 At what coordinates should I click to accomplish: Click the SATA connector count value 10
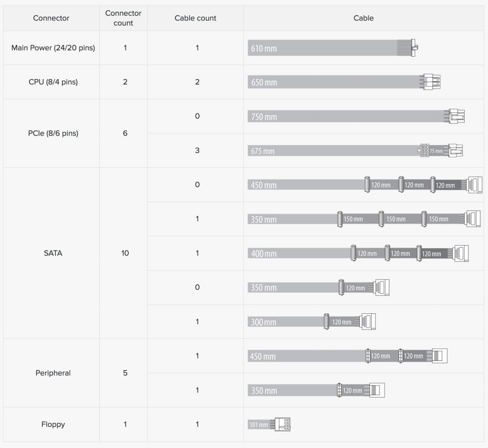click(x=125, y=253)
